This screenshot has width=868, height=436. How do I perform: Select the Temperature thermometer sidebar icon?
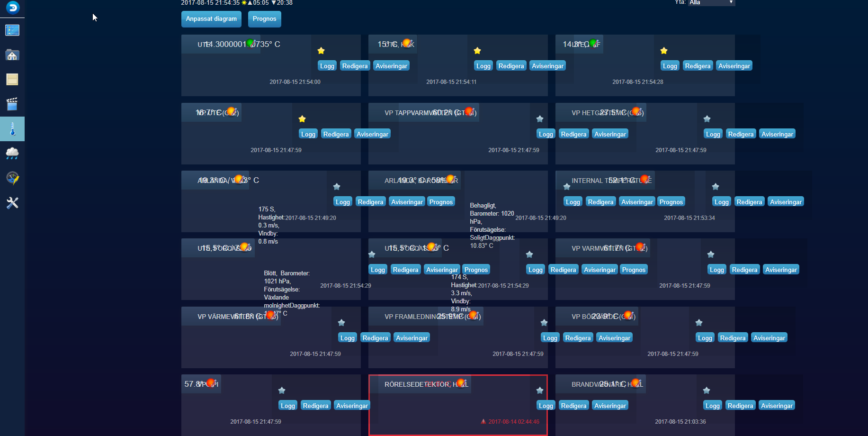[12, 129]
